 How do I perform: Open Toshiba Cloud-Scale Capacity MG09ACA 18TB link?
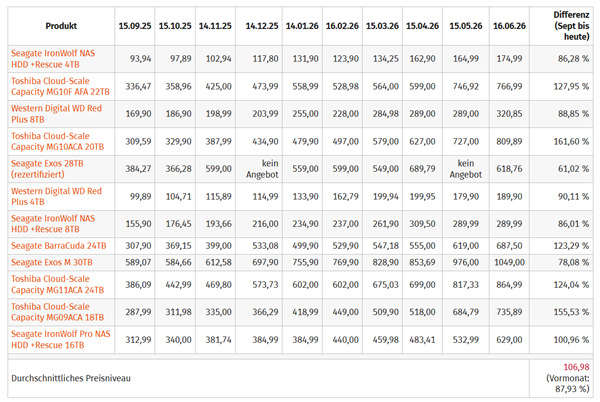coord(57,312)
